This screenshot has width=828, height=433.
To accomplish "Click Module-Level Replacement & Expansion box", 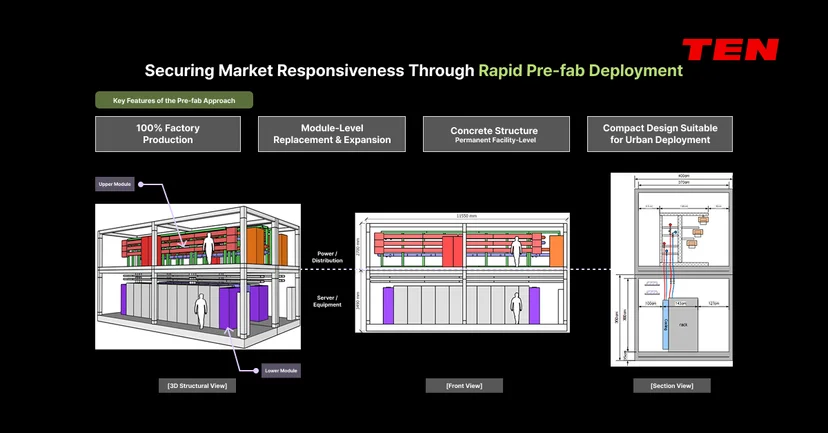I will pyautogui.click(x=332, y=134).
